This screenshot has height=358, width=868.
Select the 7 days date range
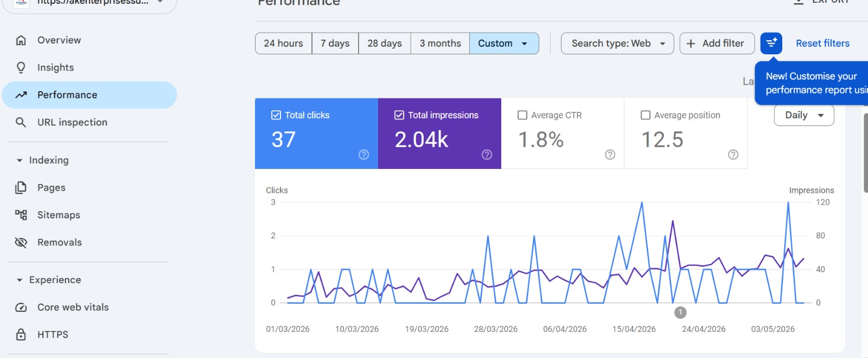click(335, 43)
